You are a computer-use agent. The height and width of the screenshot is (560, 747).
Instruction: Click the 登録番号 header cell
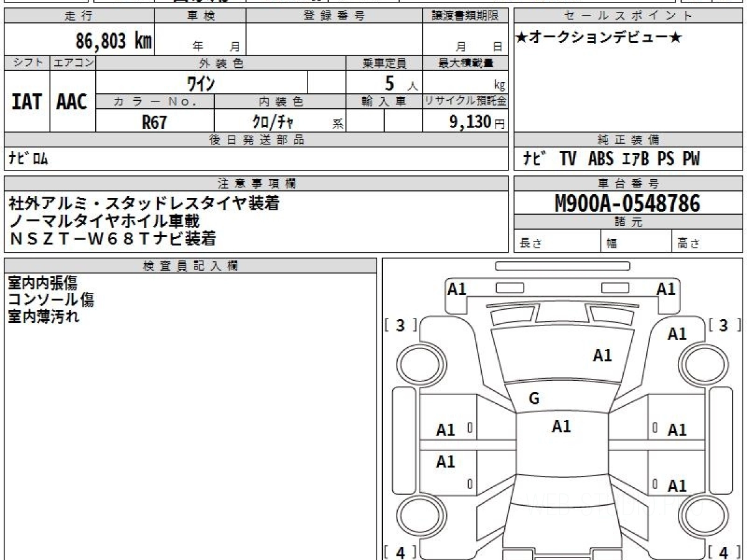pyautogui.click(x=334, y=16)
